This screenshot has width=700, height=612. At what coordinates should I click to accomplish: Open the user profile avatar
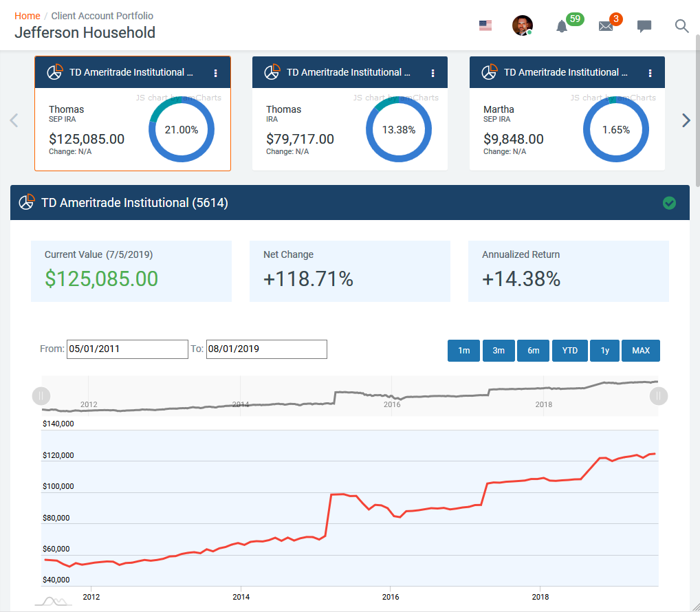[x=523, y=25]
